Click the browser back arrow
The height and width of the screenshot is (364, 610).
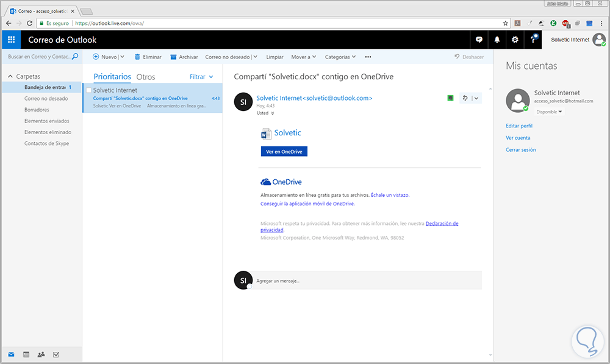[9, 23]
